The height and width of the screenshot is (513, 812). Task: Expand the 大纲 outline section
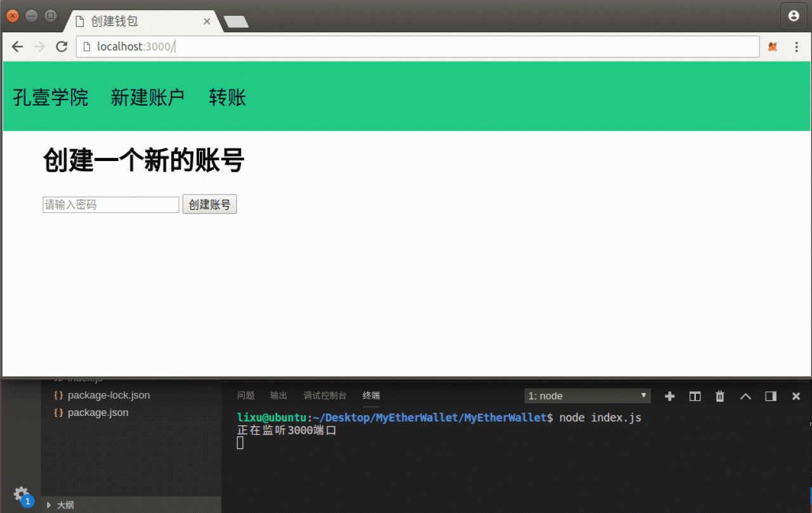[65, 505]
